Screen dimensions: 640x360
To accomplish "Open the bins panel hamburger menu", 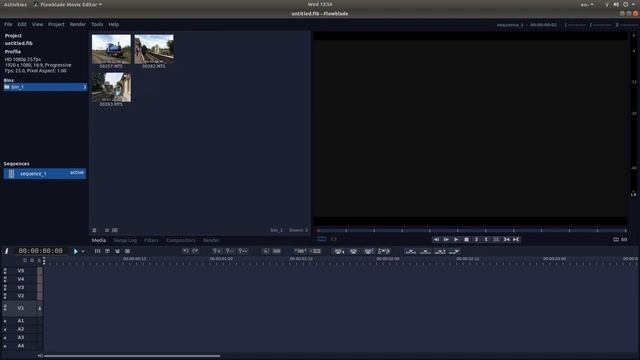I will (x=94, y=230).
